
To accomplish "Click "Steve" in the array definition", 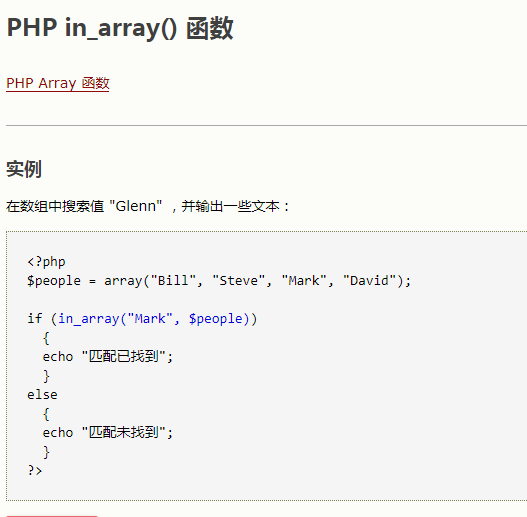I will (239, 280).
